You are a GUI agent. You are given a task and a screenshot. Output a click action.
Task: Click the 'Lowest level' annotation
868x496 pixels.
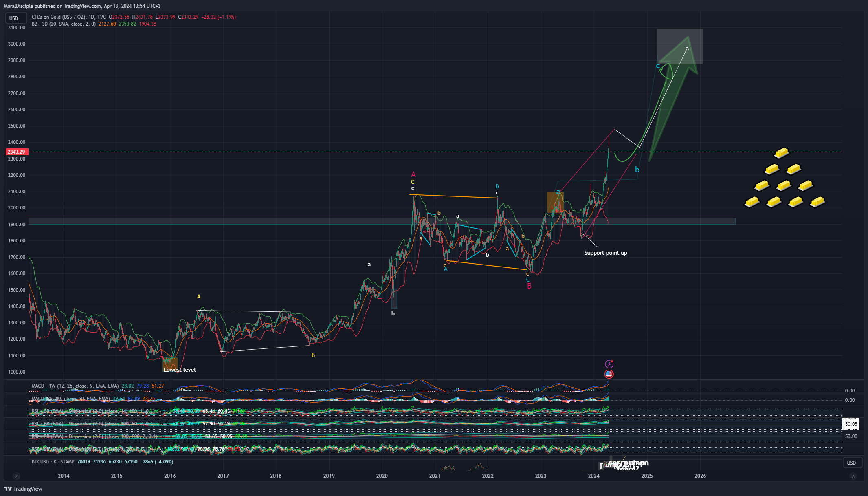click(x=180, y=370)
